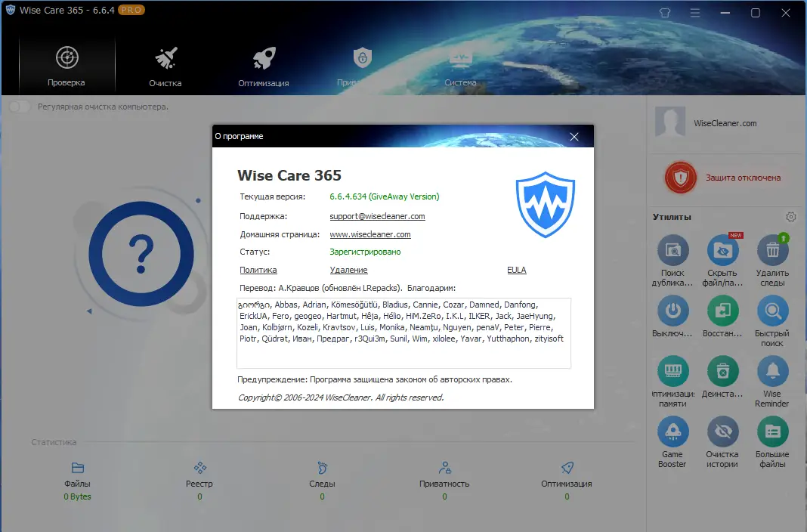Viewport: 807px width, 532px height.
Task: Click the Статистика section label
Action: [x=54, y=442]
